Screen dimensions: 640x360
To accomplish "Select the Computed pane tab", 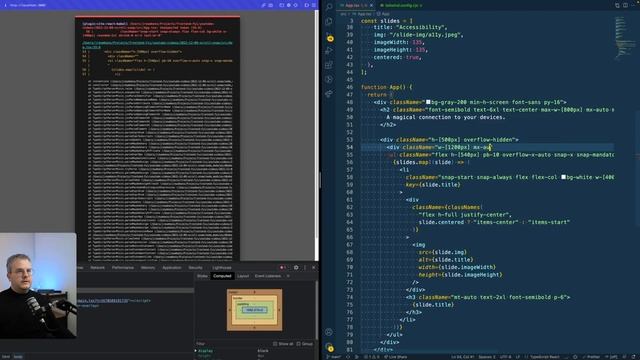I will tap(222, 276).
